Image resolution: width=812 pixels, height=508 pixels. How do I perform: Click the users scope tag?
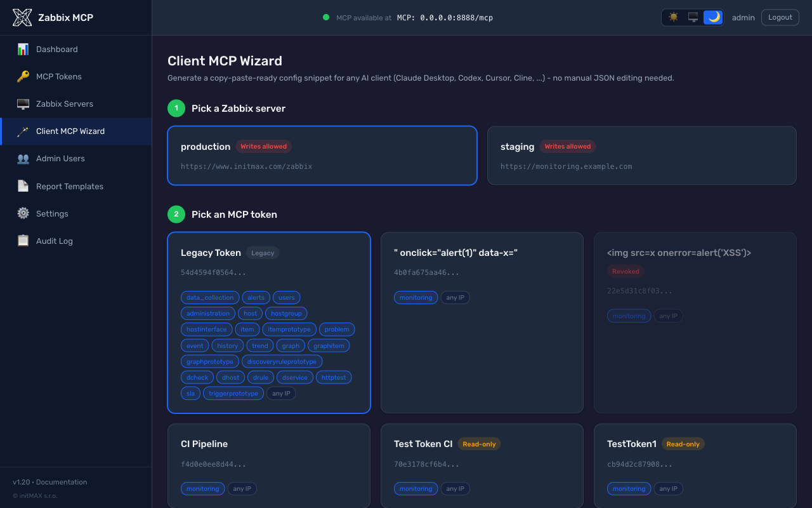pos(287,297)
